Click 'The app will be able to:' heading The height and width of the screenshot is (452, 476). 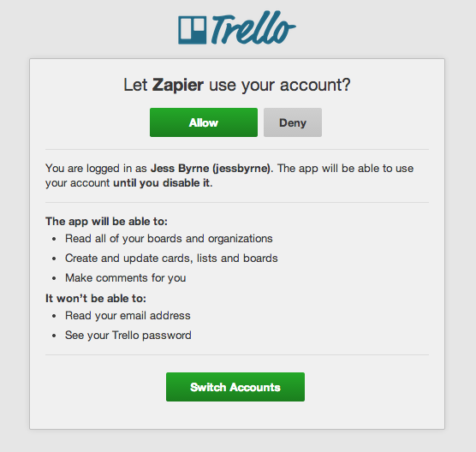pyautogui.click(x=106, y=222)
